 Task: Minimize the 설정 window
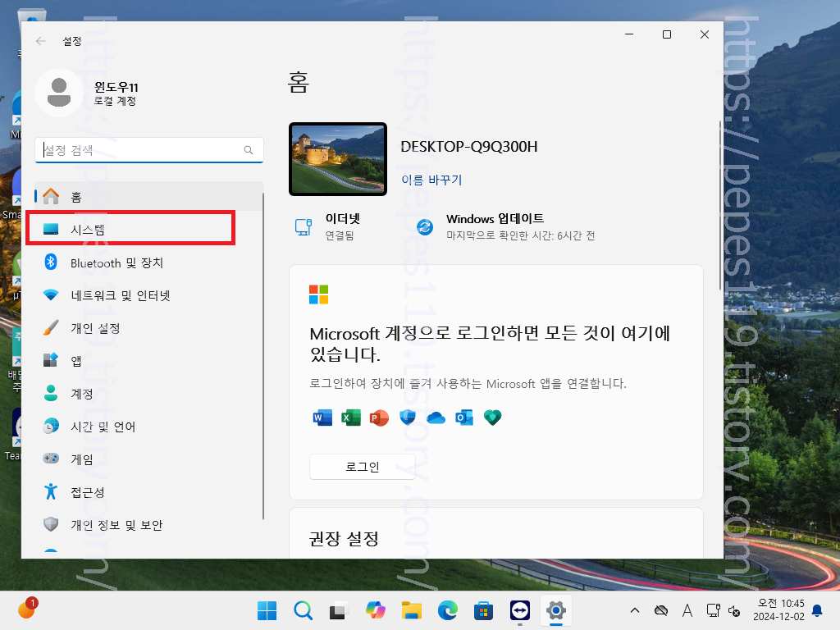(x=629, y=34)
